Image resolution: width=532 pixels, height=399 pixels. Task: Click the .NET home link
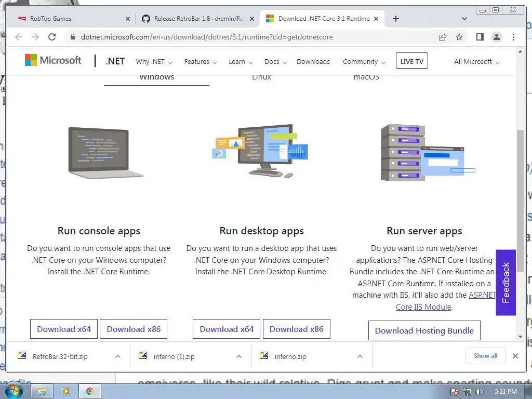tap(115, 61)
